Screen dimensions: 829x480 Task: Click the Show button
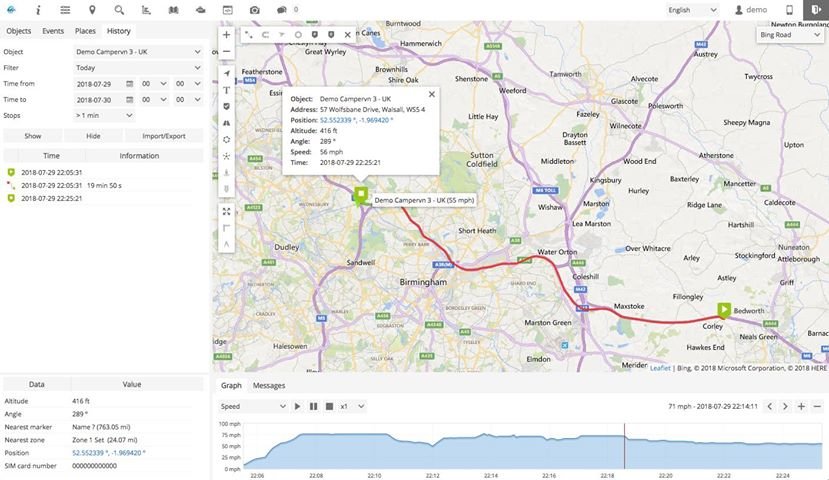coord(33,135)
